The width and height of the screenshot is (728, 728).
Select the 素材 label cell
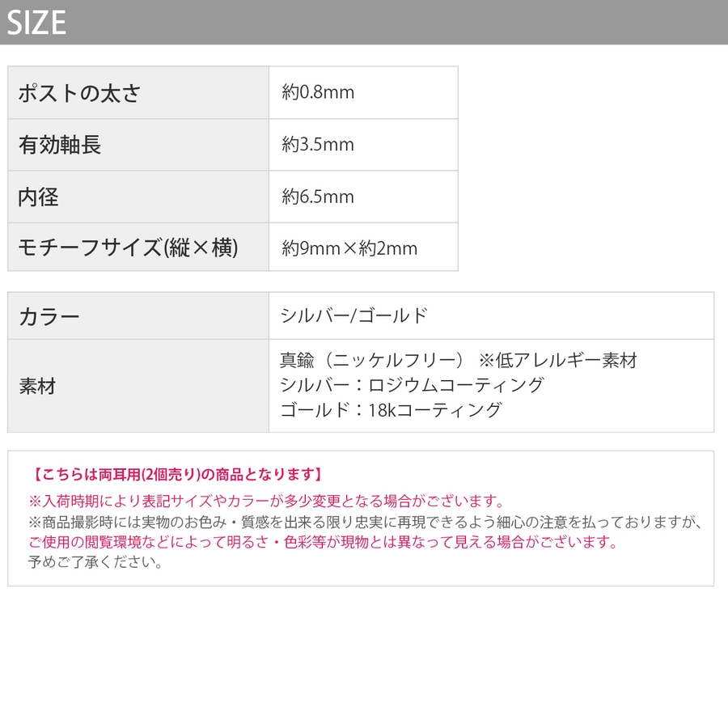coord(38,386)
